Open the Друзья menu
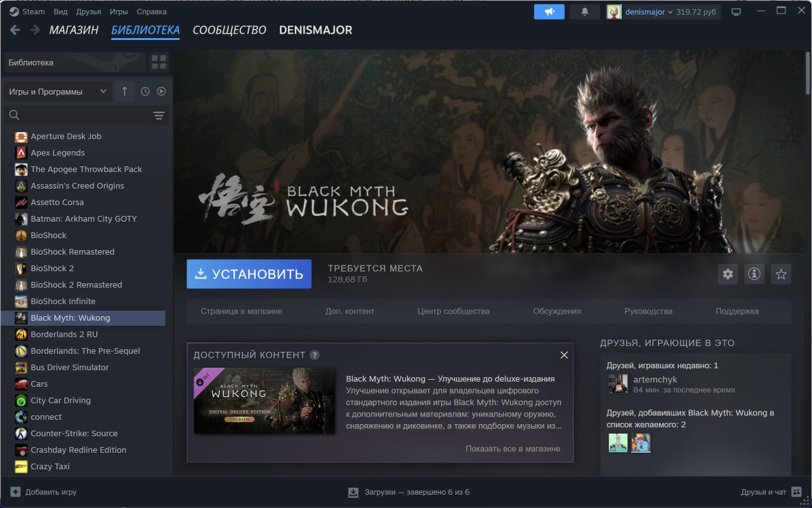Image resolution: width=812 pixels, height=508 pixels. (88, 11)
